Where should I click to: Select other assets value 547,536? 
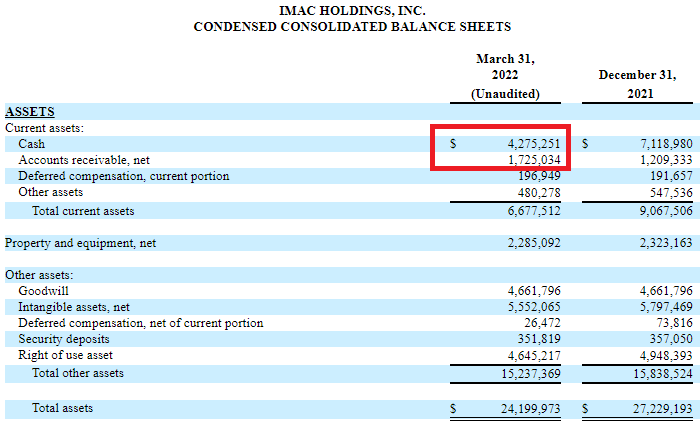[x=671, y=193]
